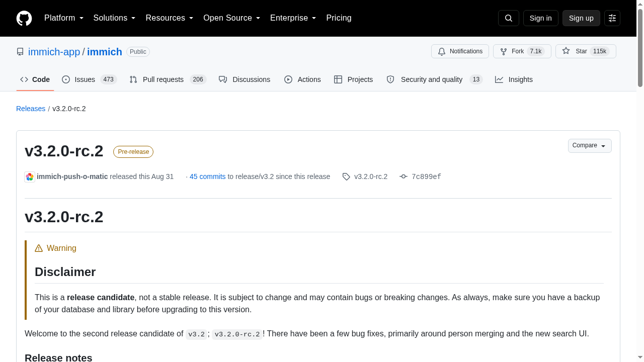Viewport: 644px width, 362px height.
Task: Open appearance settings sliders icon
Action: click(x=612, y=18)
